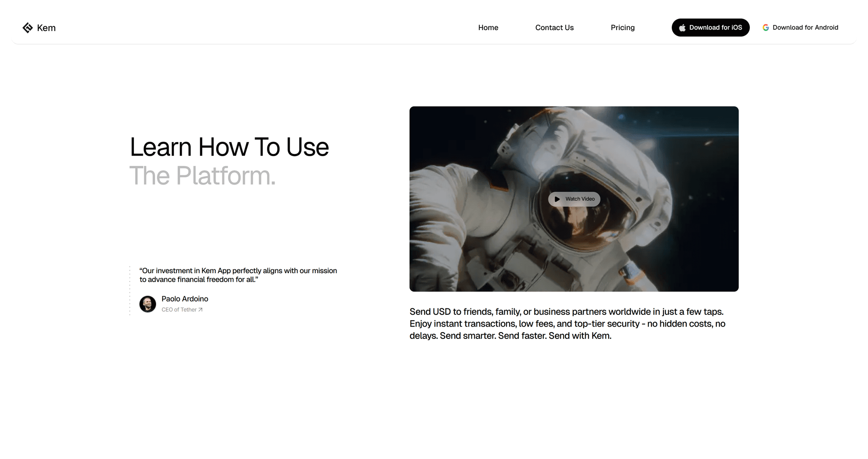868x459 pixels.
Task: Navigate to the Pricing page
Action: click(622, 28)
